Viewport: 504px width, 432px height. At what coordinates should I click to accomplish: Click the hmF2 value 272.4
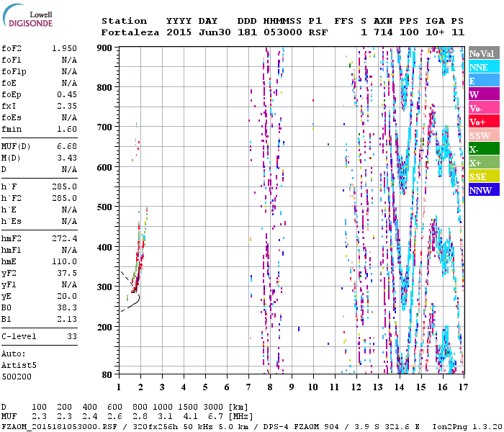coord(66,238)
